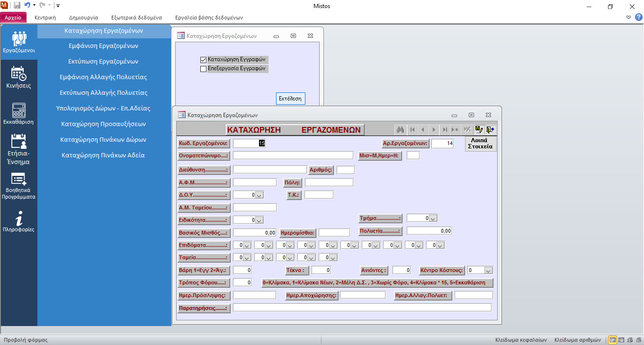Uncheck the Καταχώρηση Εγγραφών checkbox
This screenshot has height=345, width=644.
click(x=204, y=60)
